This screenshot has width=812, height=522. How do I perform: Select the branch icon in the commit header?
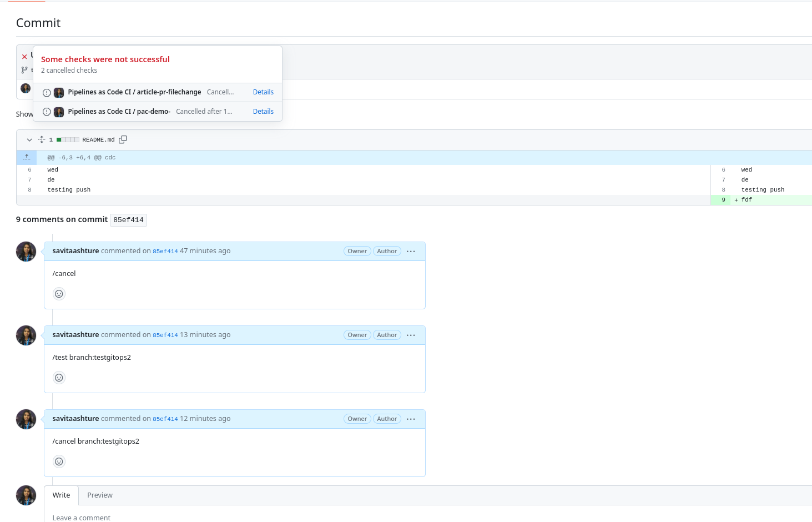pos(25,70)
